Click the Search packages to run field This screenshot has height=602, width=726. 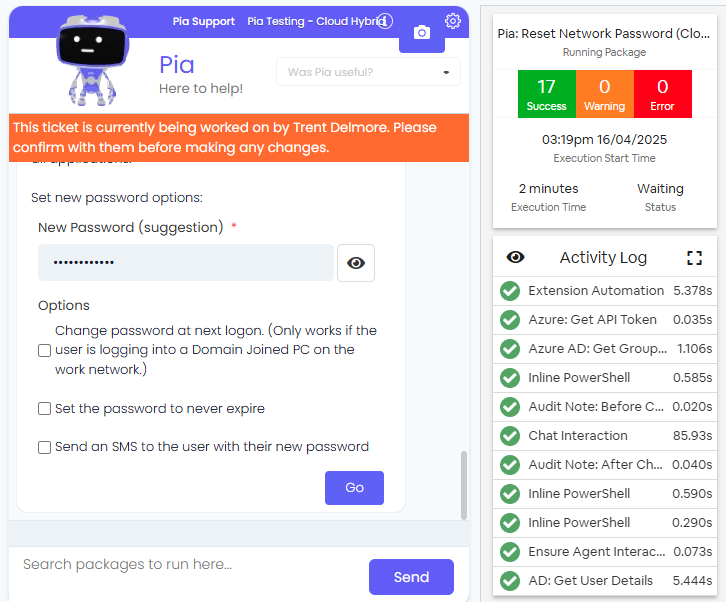(x=190, y=564)
